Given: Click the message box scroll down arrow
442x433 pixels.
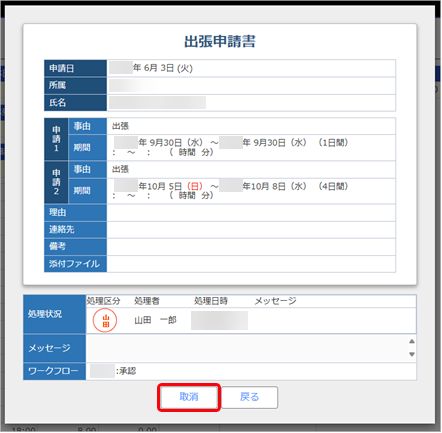Looking at the screenshot, I should [412, 354].
